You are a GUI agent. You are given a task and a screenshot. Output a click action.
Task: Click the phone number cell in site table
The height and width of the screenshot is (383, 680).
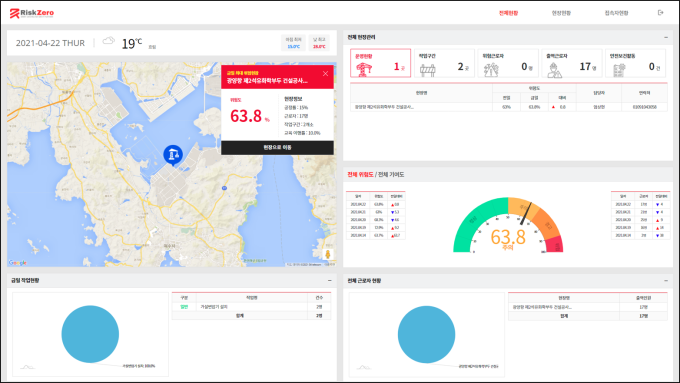[644, 107]
